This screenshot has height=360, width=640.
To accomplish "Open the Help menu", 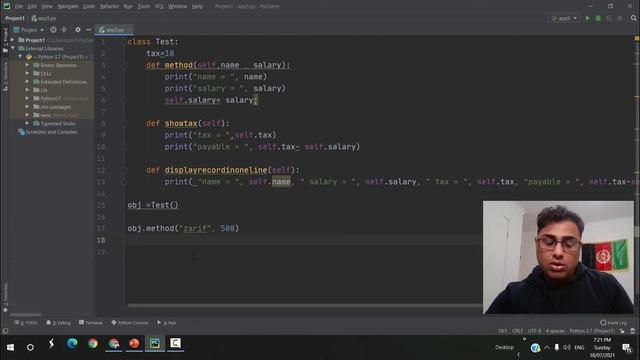I will (x=198, y=6).
